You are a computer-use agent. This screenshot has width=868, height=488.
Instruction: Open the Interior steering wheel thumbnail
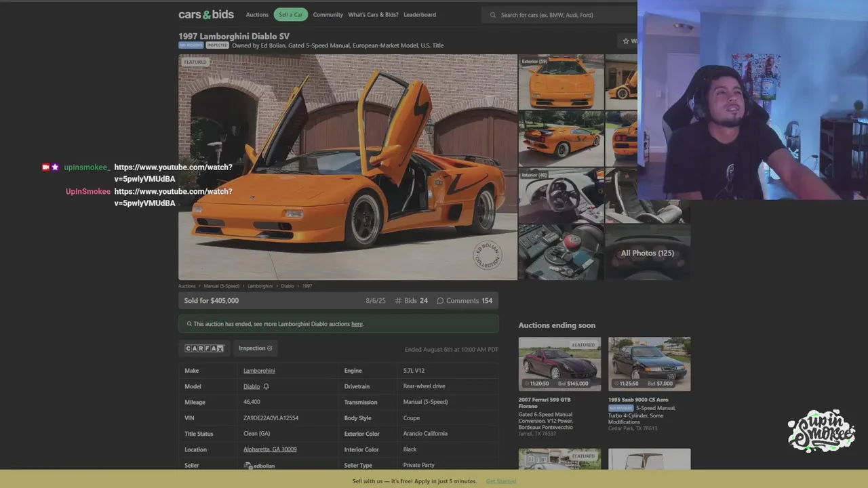pyautogui.click(x=561, y=195)
